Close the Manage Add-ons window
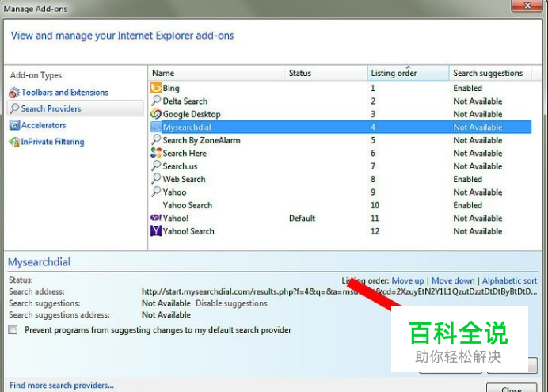The image size is (548, 392). [x=527, y=6]
